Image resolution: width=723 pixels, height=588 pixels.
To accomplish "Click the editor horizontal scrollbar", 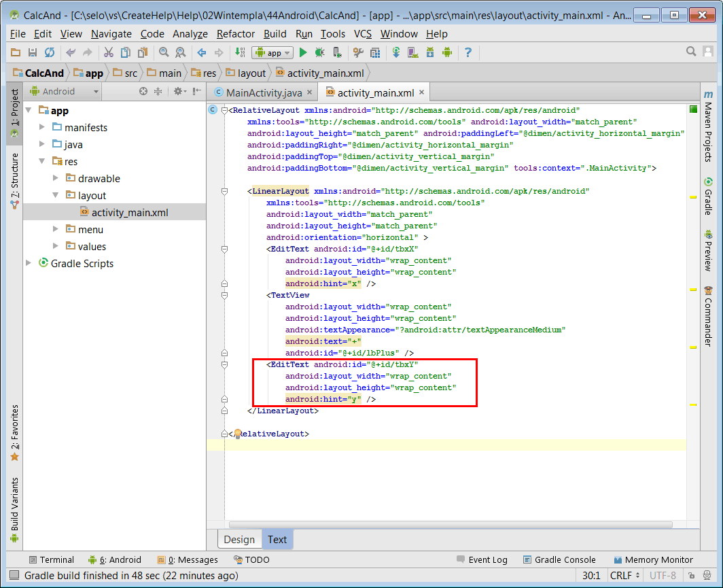I will (x=451, y=525).
